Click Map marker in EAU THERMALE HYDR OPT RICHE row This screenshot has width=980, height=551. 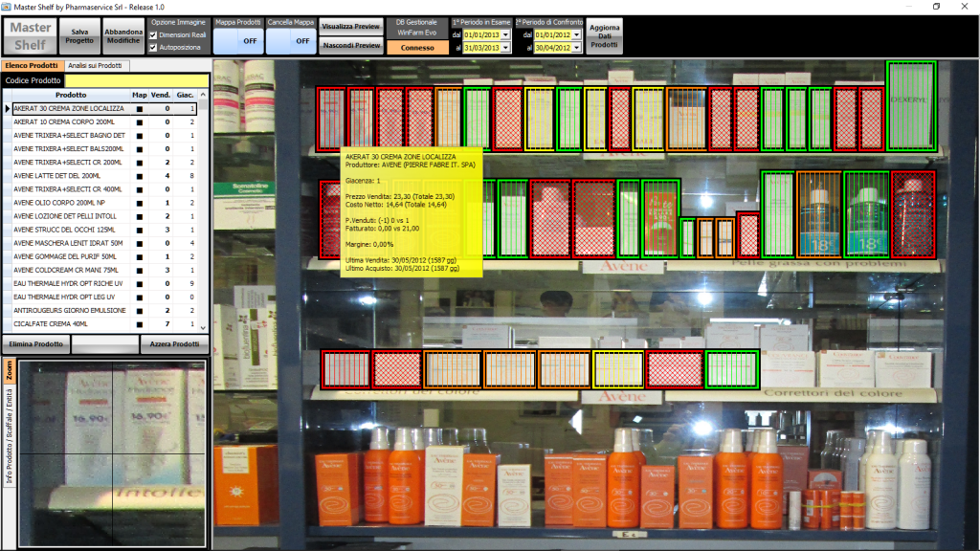tap(140, 283)
